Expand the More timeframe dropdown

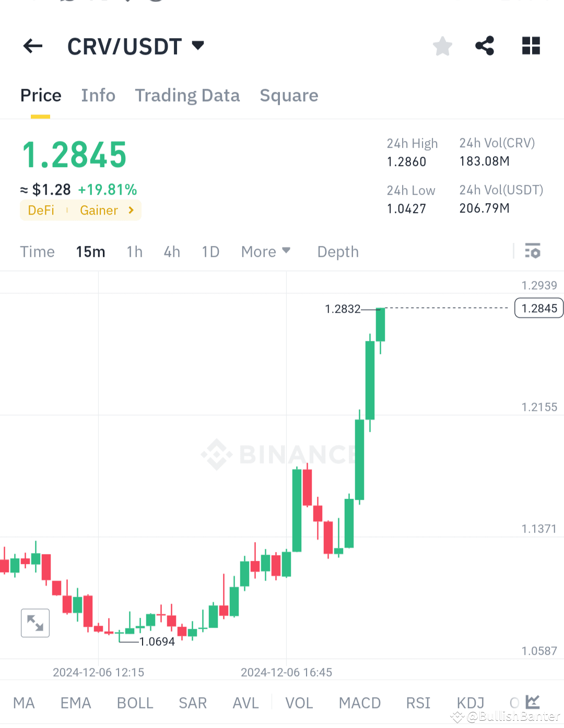(266, 251)
